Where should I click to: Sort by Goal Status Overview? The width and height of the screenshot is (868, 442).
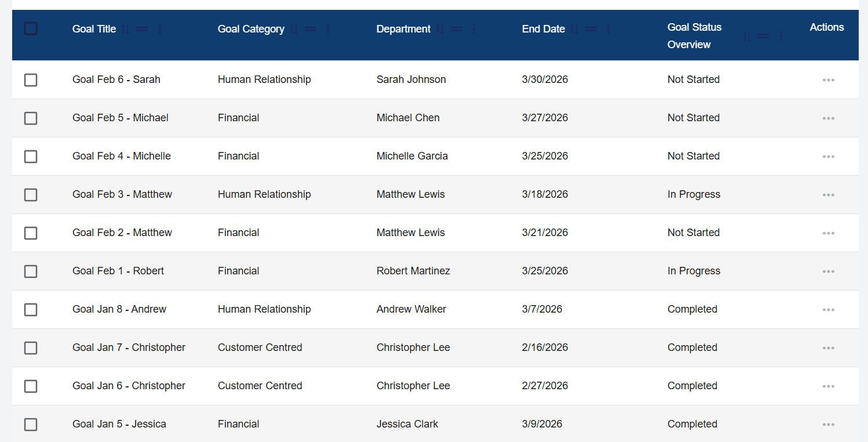point(747,36)
